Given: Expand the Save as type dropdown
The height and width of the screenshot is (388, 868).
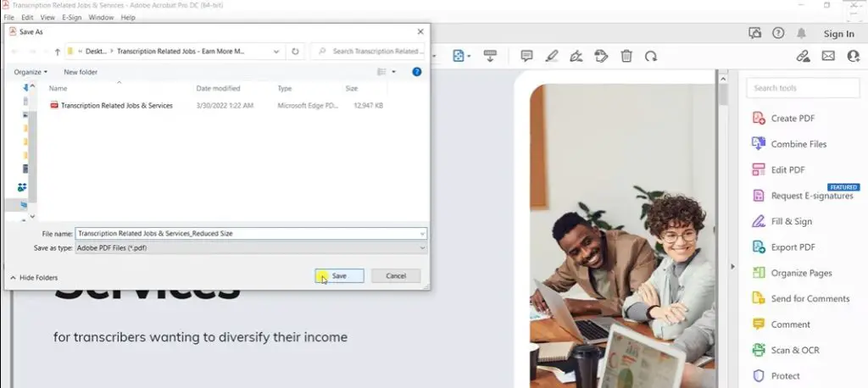Looking at the screenshot, I should point(251,248).
